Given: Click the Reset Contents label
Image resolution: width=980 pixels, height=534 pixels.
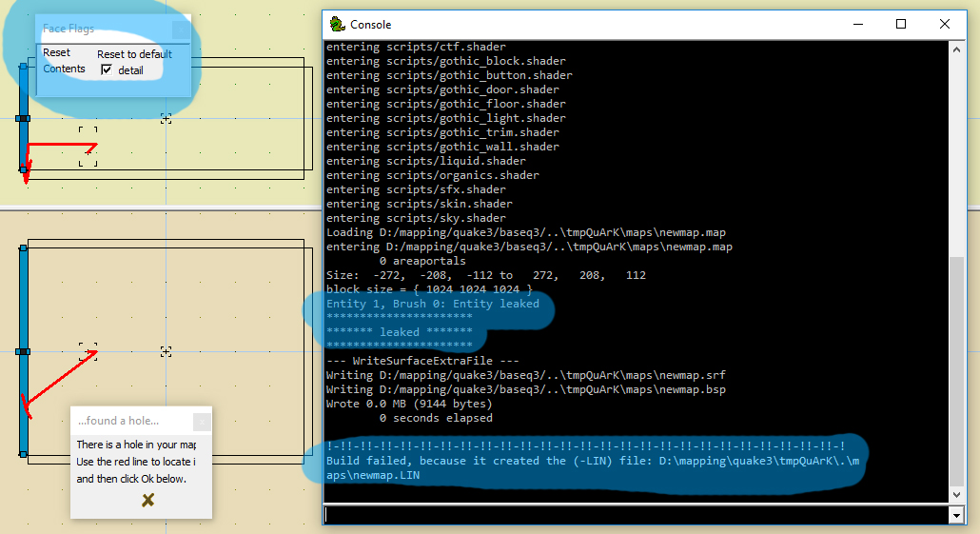Looking at the screenshot, I should pos(64,61).
